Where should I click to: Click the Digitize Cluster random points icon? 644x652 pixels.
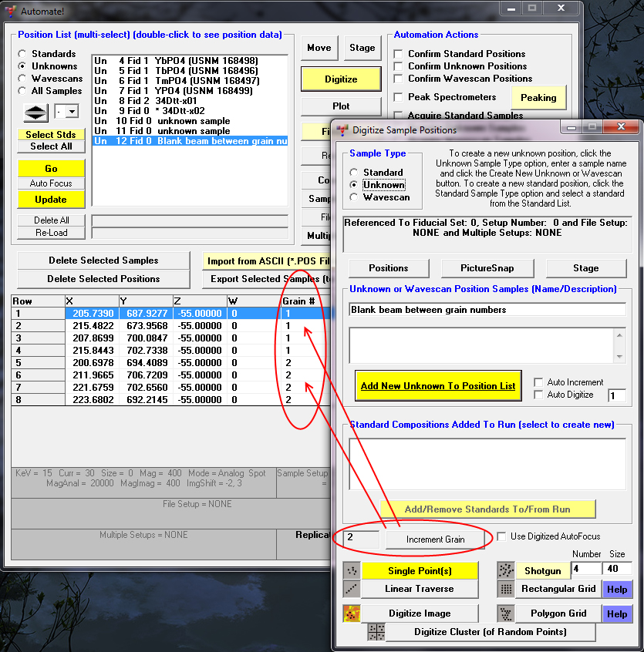tap(376, 632)
